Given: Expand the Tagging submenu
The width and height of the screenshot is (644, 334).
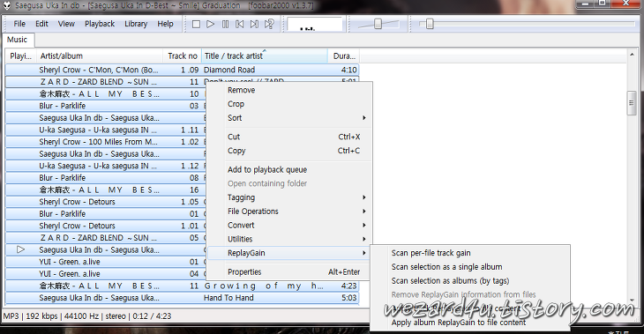Looking at the screenshot, I should pos(289,197).
